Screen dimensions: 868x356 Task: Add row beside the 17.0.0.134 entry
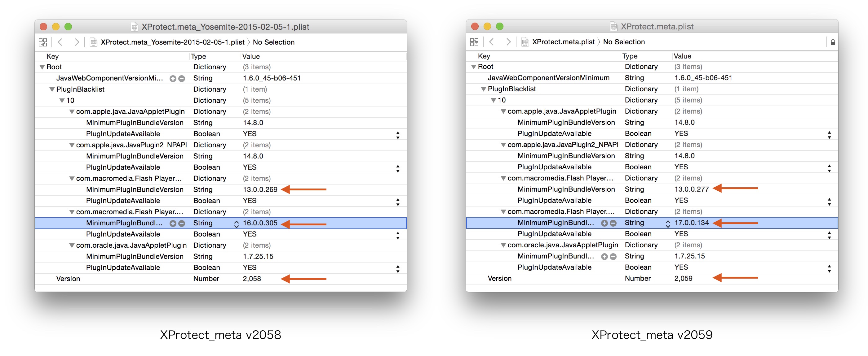tap(604, 223)
